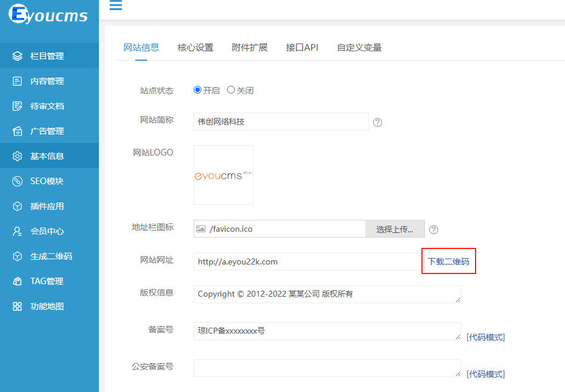The width and height of the screenshot is (565, 392).
Task: Click the 网站简称 input field
Action: 281,122
